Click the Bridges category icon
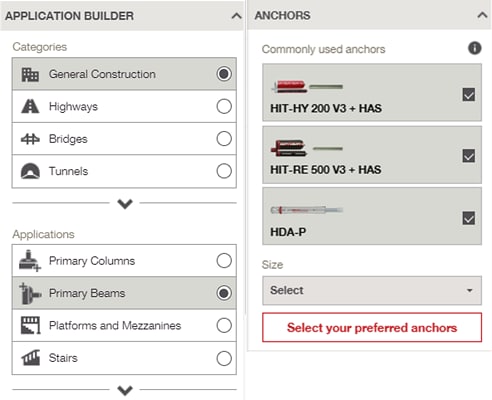492x400 pixels. [x=30, y=139]
